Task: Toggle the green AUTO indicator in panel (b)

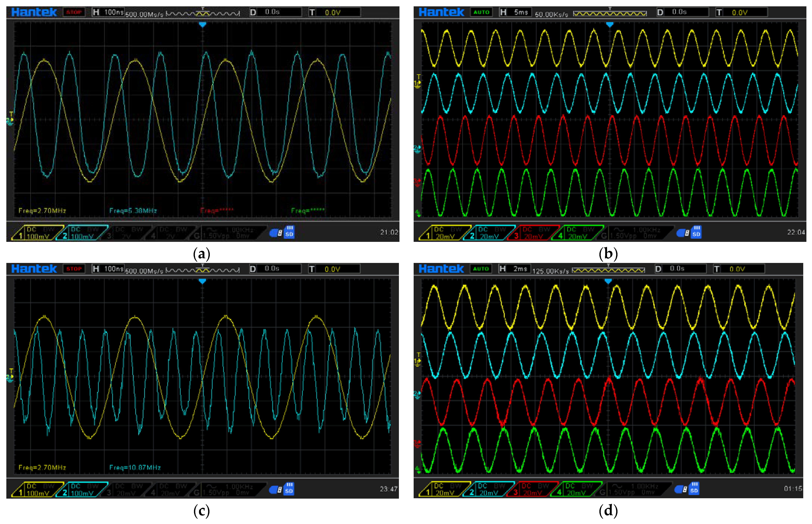Action: coord(481,12)
